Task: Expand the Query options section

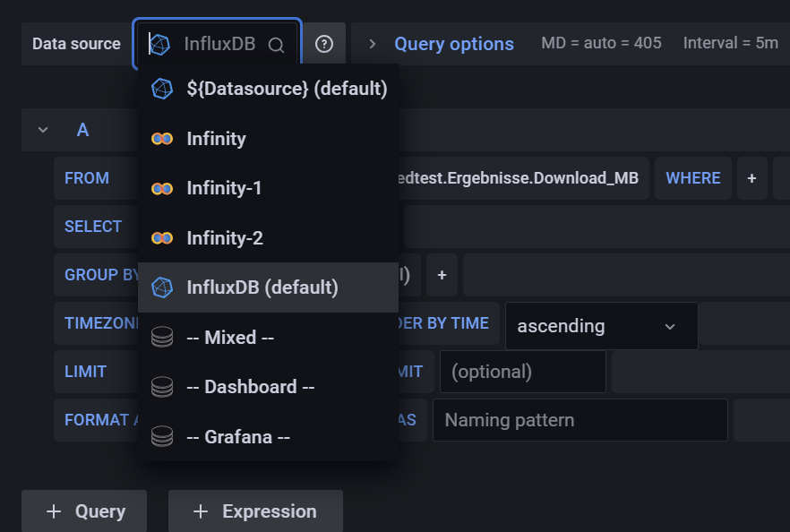Action: point(373,44)
